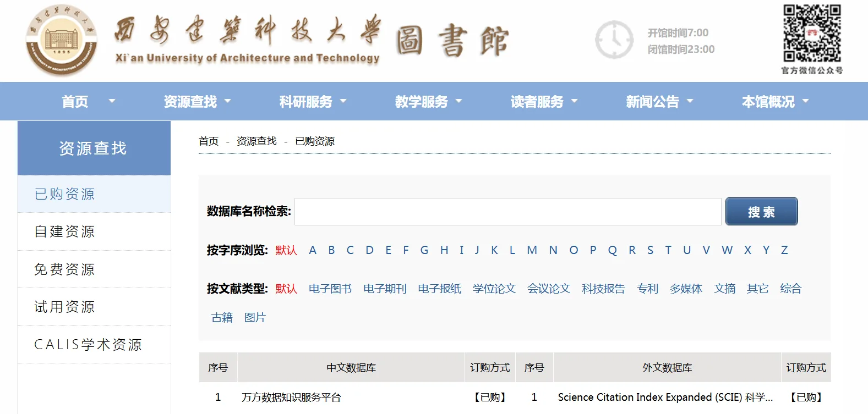Click the university round emblem logo
868x414 pixels.
(x=62, y=41)
